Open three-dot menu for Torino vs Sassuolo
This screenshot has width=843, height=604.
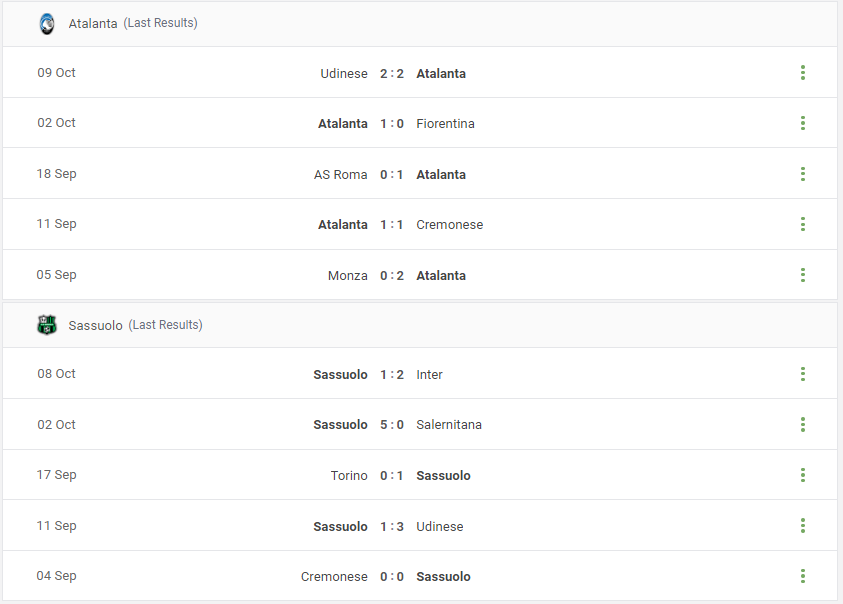click(x=803, y=475)
